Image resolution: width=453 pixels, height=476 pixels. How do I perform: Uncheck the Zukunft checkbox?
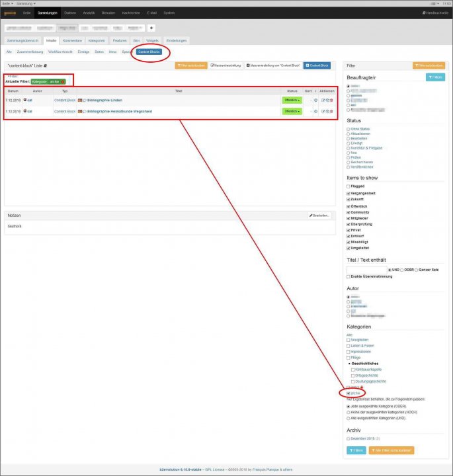click(349, 200)
